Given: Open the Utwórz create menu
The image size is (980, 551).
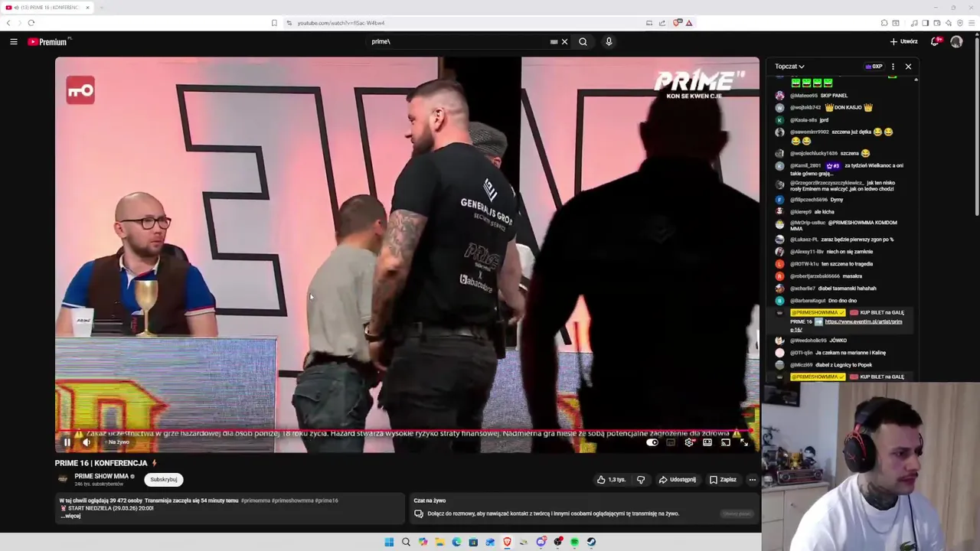Looking at the screenshot, I should pos(903,41).
